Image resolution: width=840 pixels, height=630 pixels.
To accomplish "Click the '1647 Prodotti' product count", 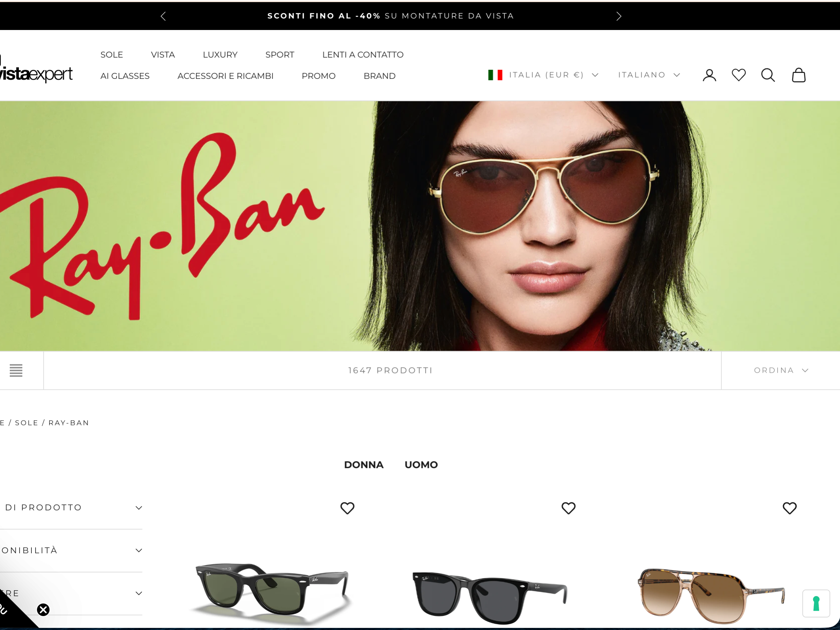I will tap(391, 370).
